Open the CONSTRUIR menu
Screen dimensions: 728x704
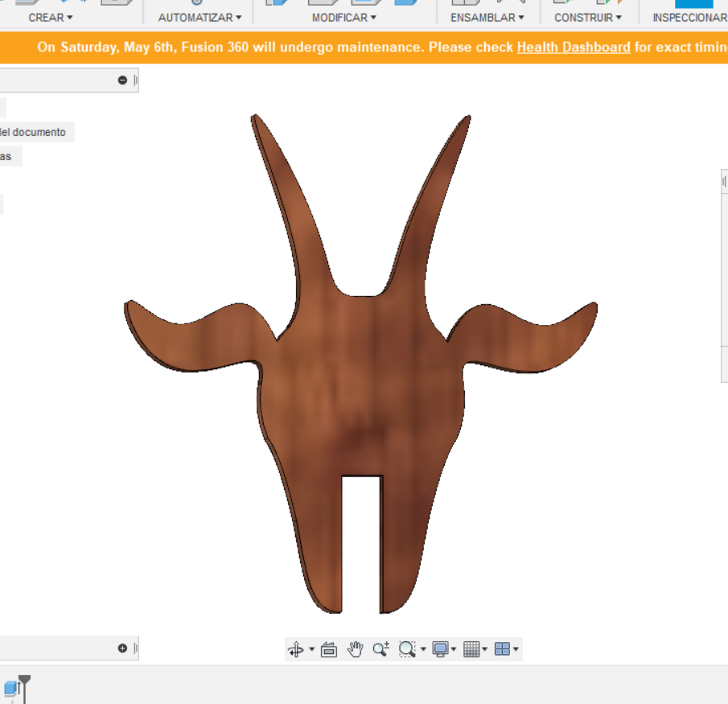pyautogui.click(x=588, y=18)
